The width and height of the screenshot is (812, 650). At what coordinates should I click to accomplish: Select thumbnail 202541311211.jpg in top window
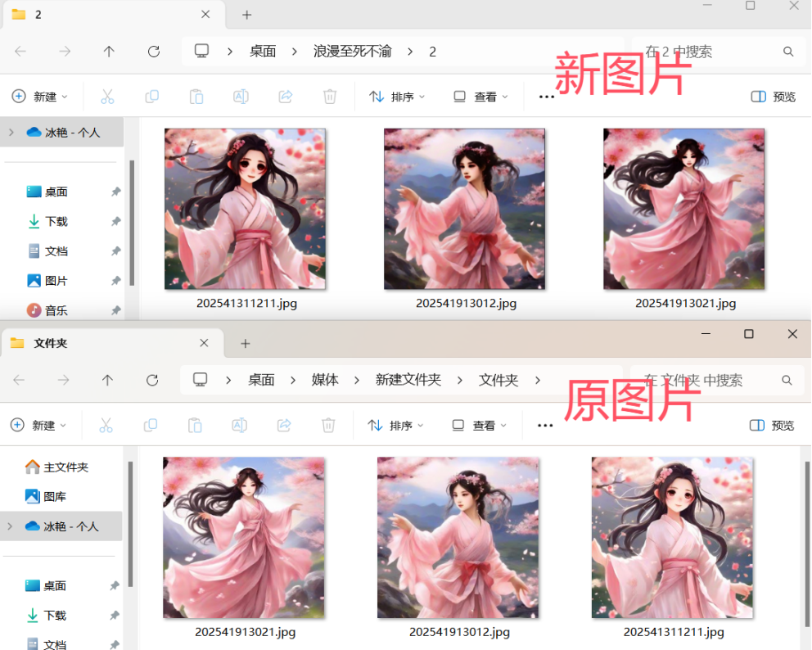(x=245, y=209)
